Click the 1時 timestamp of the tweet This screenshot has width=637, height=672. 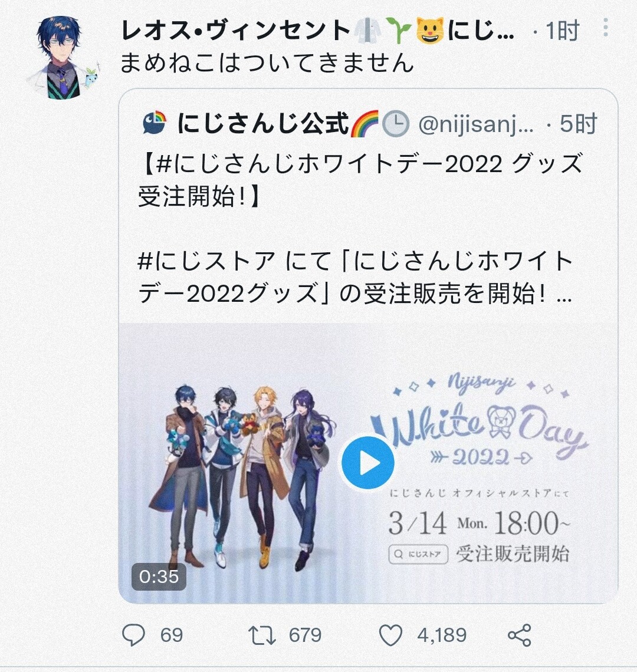(562, 31)
